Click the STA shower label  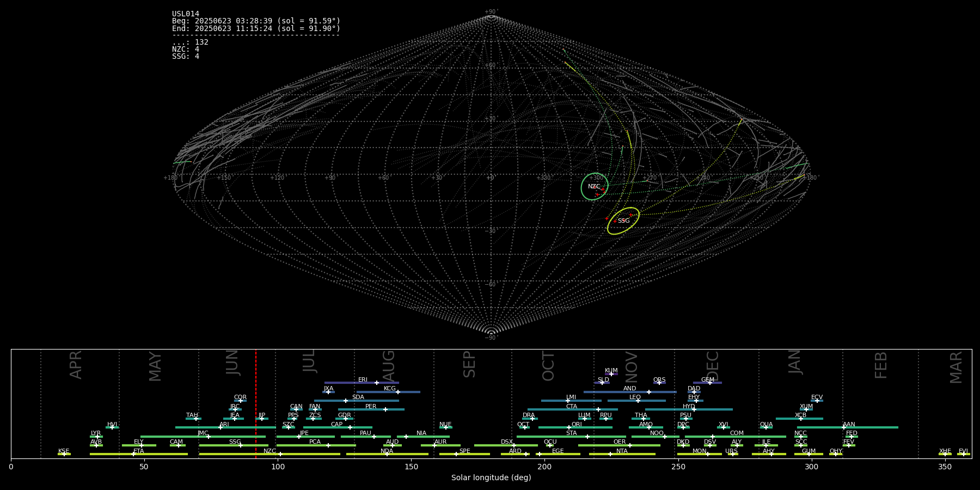click(x=571, y=433)
